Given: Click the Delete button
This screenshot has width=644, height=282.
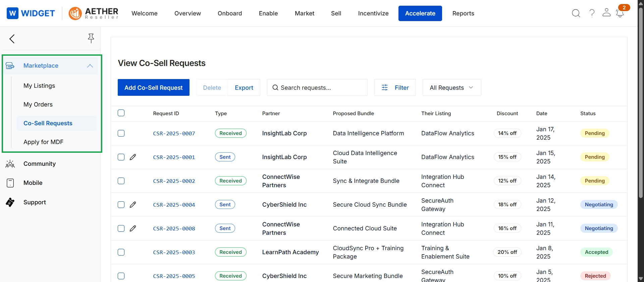Looking at the screenshot, I should pos(212,87).
